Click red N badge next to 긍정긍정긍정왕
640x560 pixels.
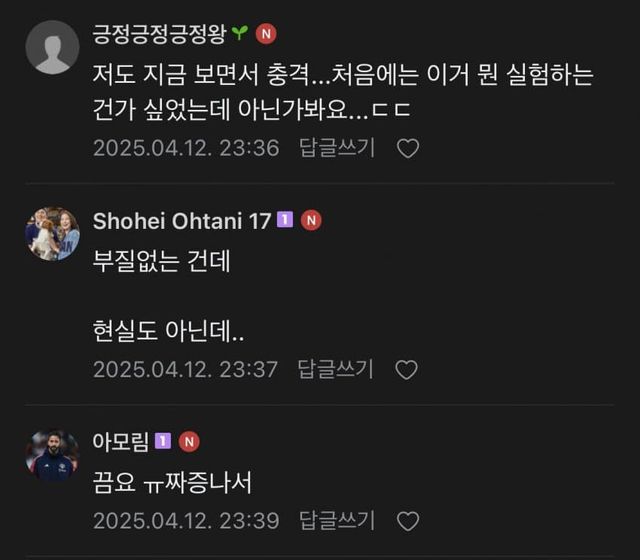point(266,33)
